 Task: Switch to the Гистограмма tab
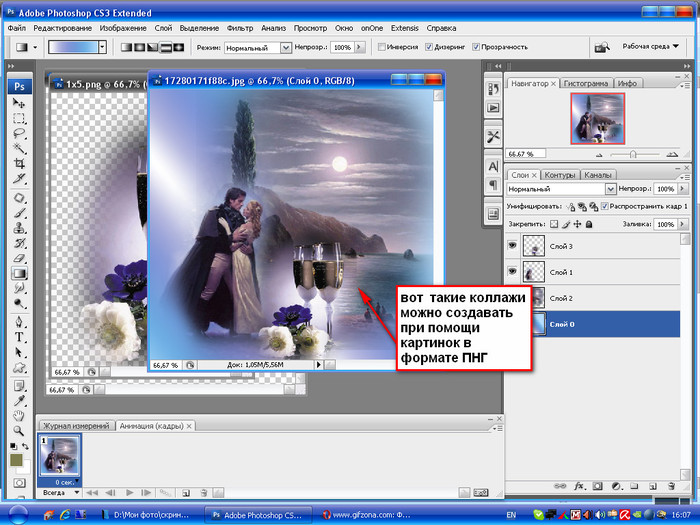[x=586, y=83]
